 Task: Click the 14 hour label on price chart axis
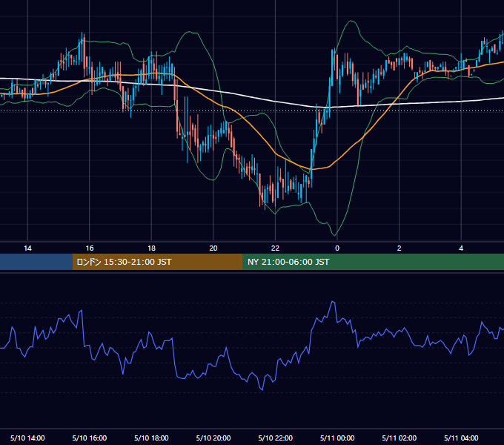27,248
